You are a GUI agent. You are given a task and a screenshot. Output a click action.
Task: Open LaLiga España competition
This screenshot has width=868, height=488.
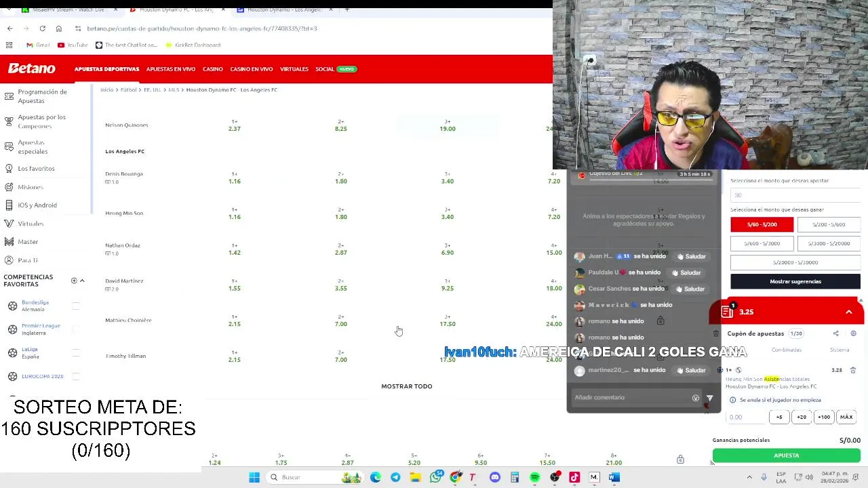(30, 352)
